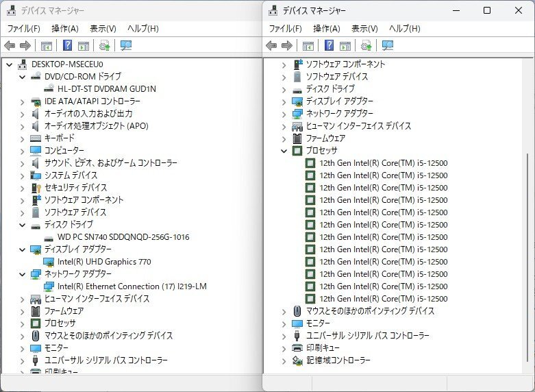Expand IDE ATA/ATAPI コントローラー node
Image resolution: width=535 pixels, height=392 pixels.
point(23,101)
